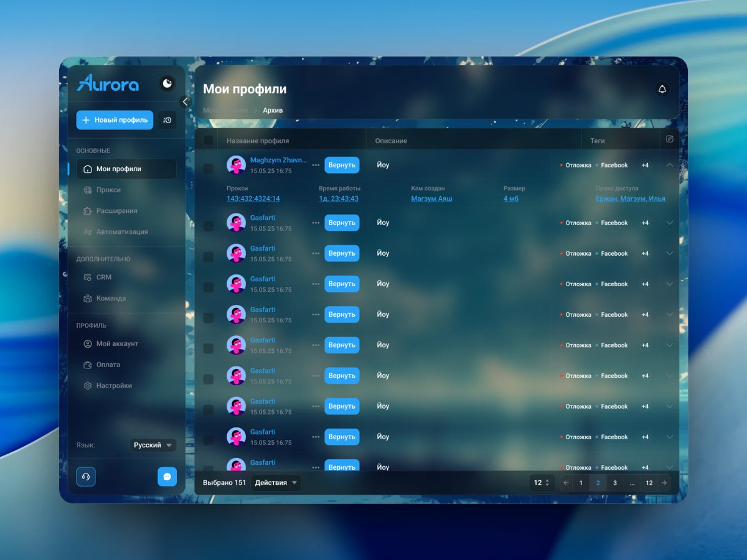Toggle dark mode moon icon
Image resolution: width=747 pixels, height=560 pixels.
[x=167, y=83]
